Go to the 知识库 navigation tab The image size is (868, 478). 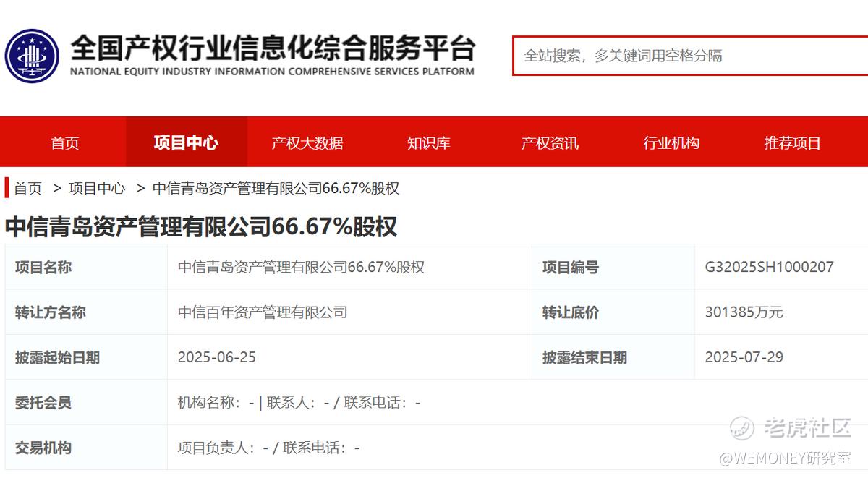428,142
